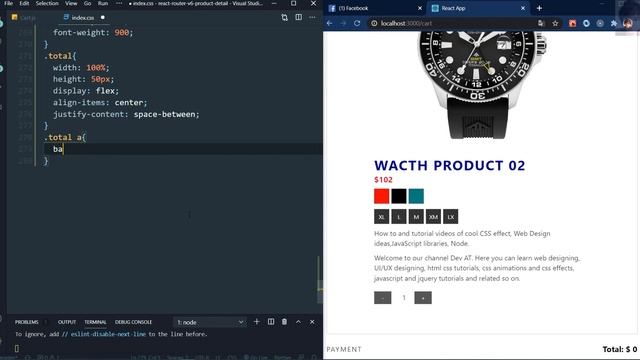Switch to the index.css editor tab
640x360 pixels.
coord(83,18)
